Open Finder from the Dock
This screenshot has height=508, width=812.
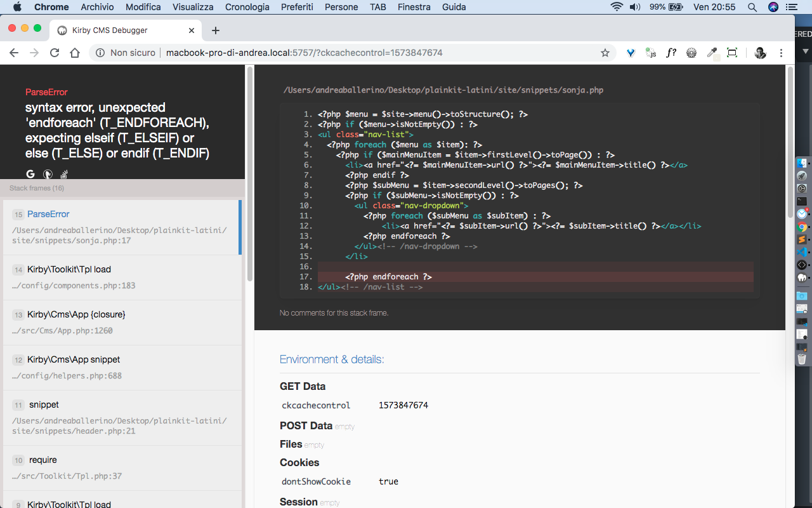tap(802, 163)
